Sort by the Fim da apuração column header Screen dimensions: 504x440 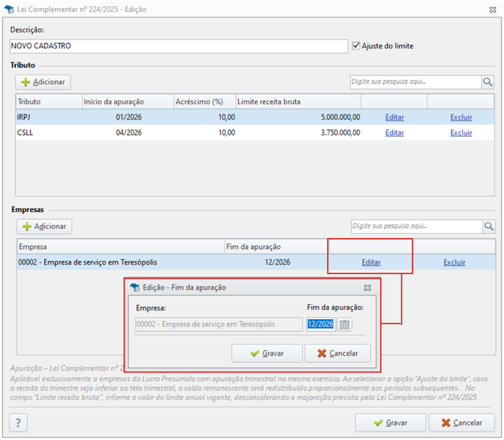(276, 247)
